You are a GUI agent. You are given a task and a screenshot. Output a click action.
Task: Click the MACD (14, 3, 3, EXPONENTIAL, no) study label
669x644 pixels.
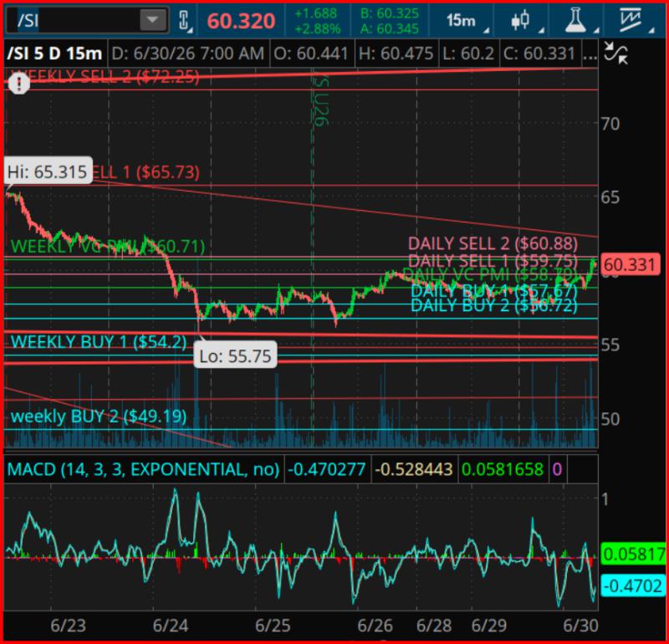click(143, 469)
